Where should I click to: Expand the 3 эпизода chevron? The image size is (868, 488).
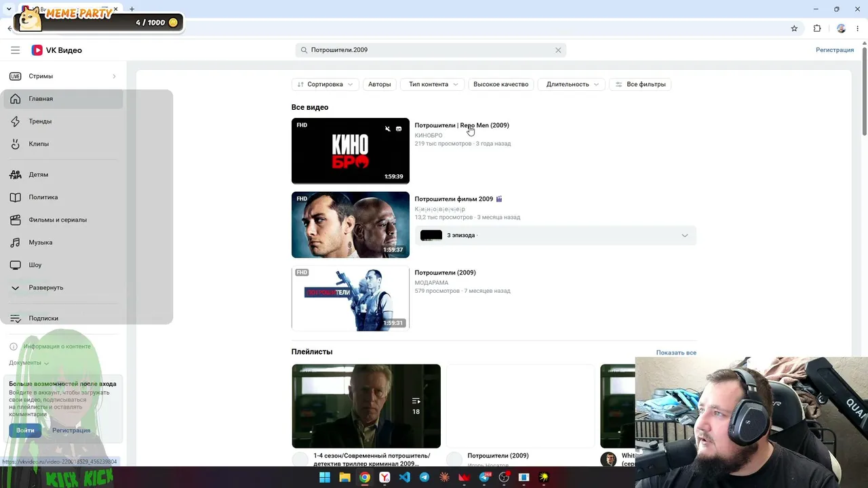click(x=684, y=235)
